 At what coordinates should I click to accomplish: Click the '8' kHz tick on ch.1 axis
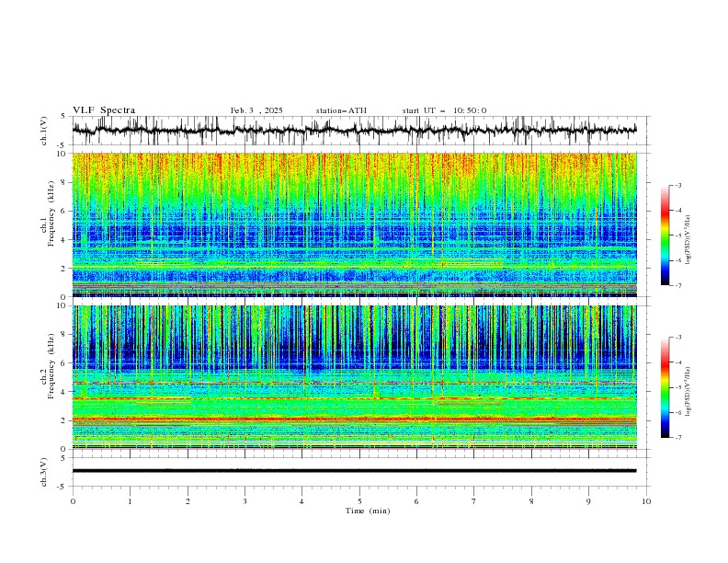pos(64,182)
